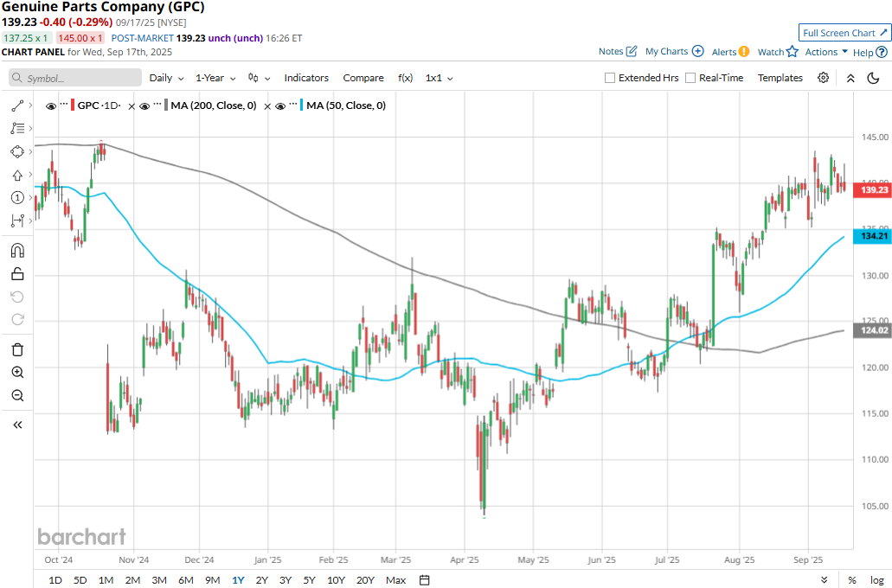This screenshot has height=588, width=892.
Task: Add stock to Watch list star
Action: (793, 52)
